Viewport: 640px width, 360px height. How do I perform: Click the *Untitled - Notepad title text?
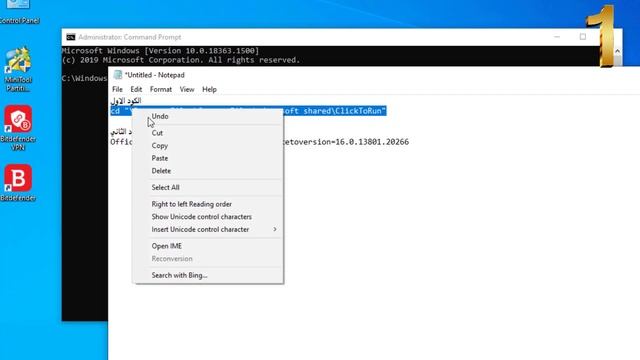pos(155,75)
